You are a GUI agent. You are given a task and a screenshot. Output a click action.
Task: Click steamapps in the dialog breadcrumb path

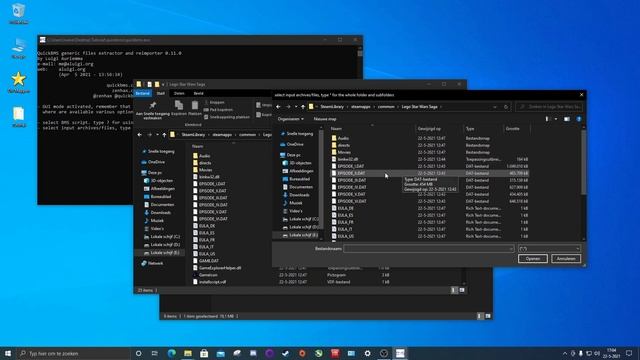[x=360, y=107]
